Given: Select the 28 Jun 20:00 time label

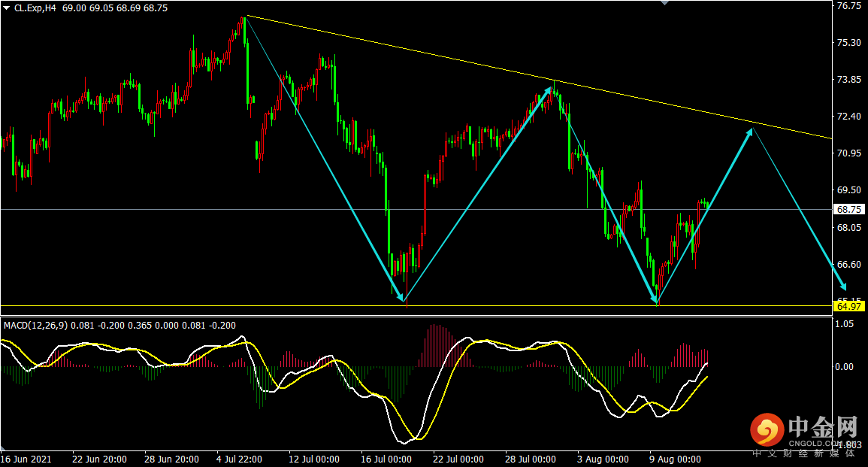Looking at the screenshot, I should click(x=171, y=459).
